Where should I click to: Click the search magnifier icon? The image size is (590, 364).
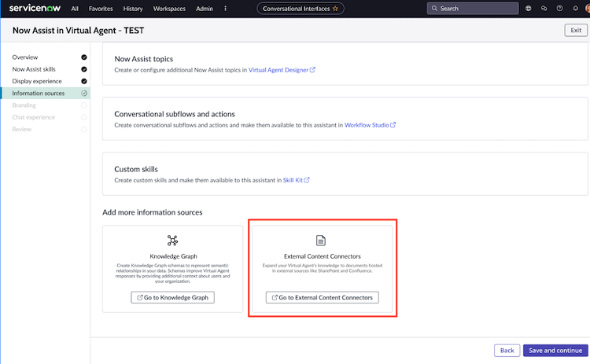(x=434, y=9)
